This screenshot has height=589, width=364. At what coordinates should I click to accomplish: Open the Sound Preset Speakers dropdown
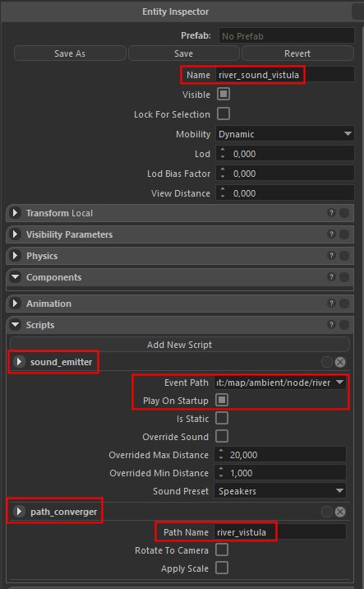tap(280, 491)
